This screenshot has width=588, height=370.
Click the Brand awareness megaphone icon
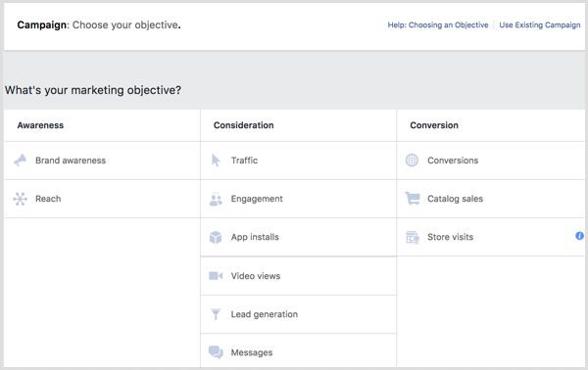[x=21, y=160]
